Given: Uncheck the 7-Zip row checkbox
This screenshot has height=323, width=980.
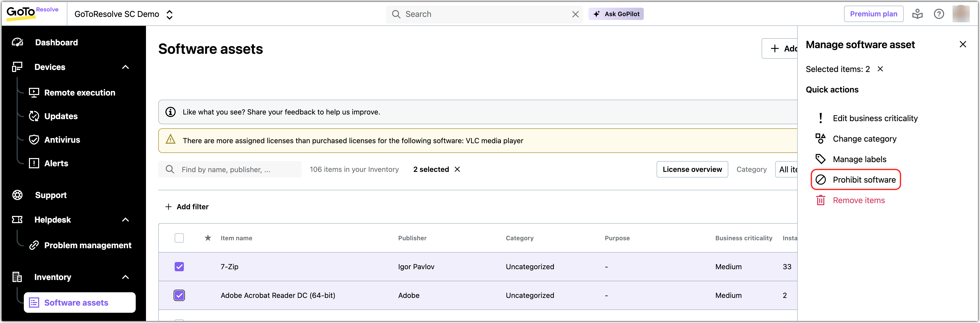Looking at the screenshot, I should pos(179,267).
